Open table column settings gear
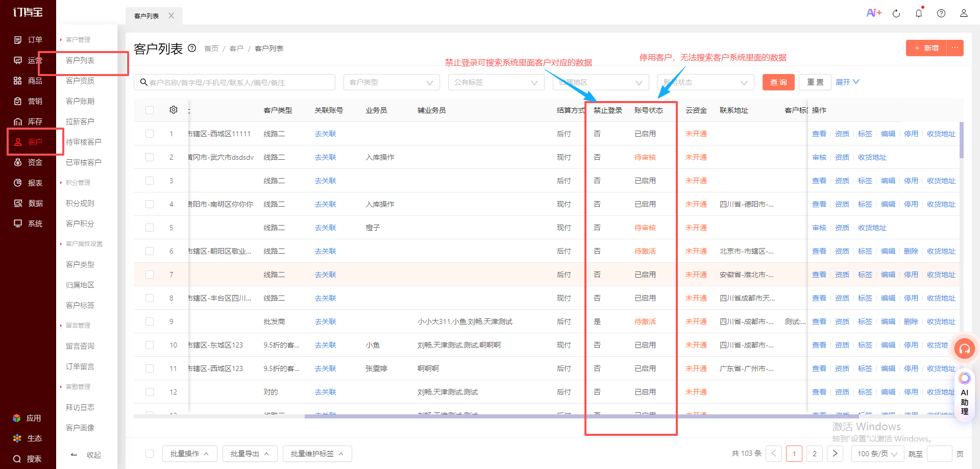Image resolution: width=980 pixels, height=469 pixels. point(174,110)
